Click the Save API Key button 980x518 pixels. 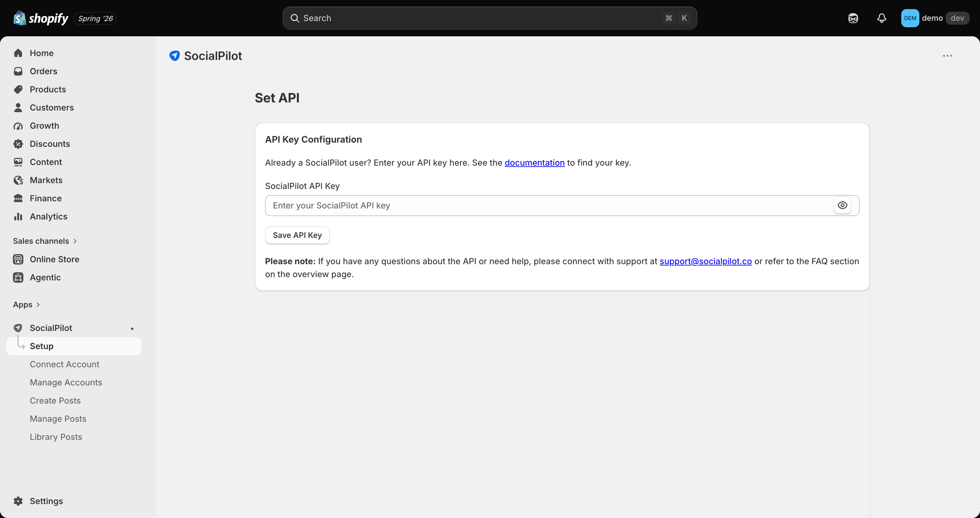[297, 235]
